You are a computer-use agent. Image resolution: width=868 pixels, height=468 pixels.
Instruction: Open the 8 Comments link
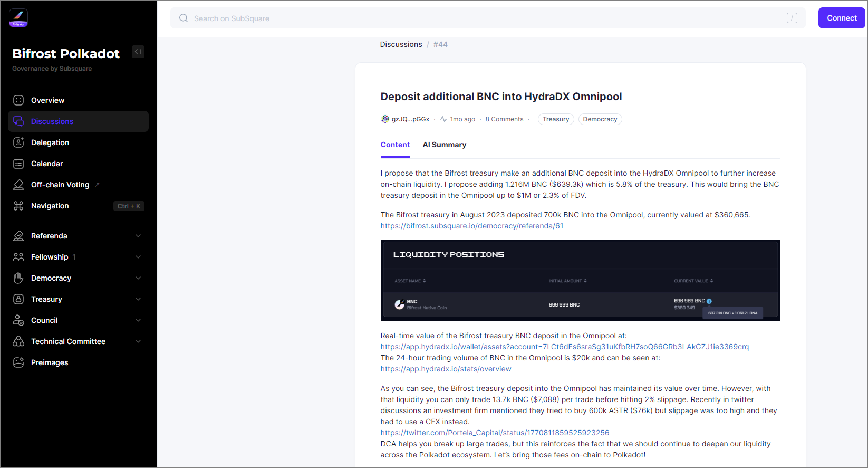504,119
